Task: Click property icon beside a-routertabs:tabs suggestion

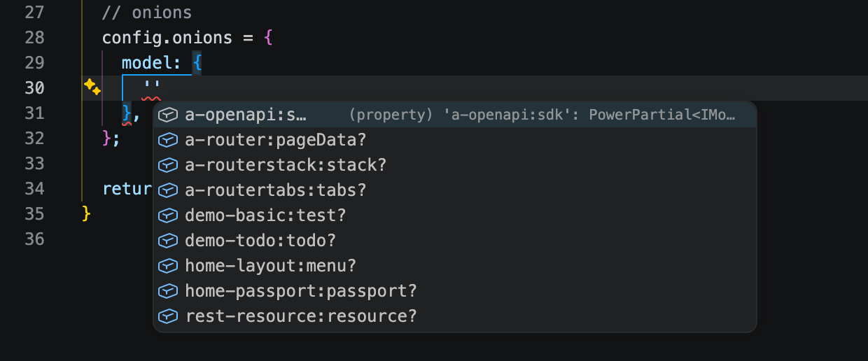Action: tap(167, 190)
